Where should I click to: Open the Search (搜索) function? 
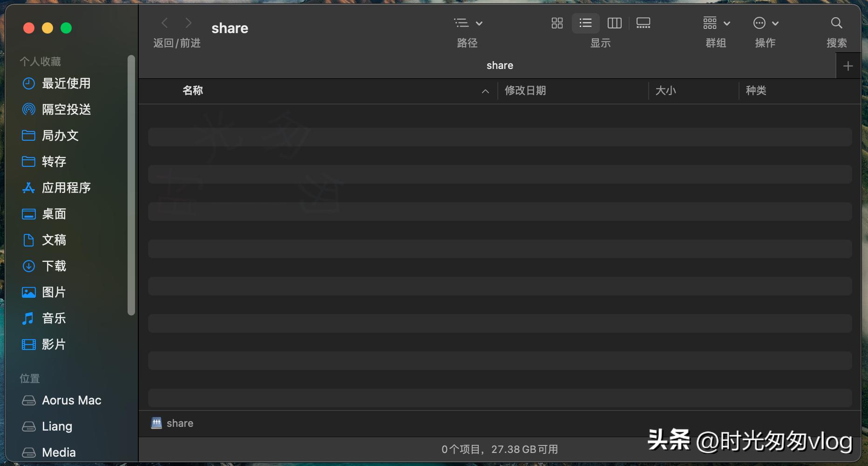pyautogui.click(x=836, y=23)
